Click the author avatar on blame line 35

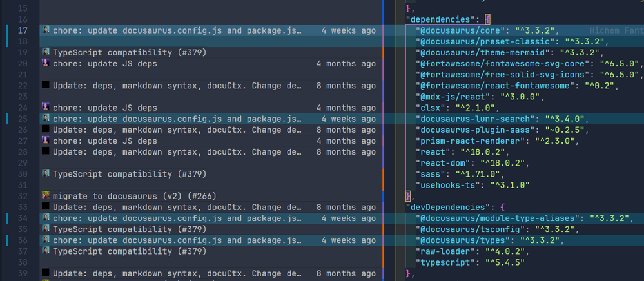(46, 228)
